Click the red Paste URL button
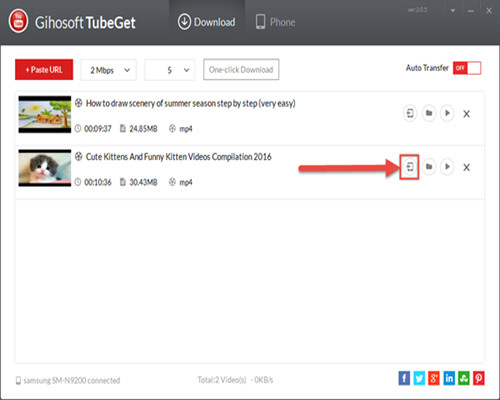Viewport: 500px width, 400px height. pos(44,70)
